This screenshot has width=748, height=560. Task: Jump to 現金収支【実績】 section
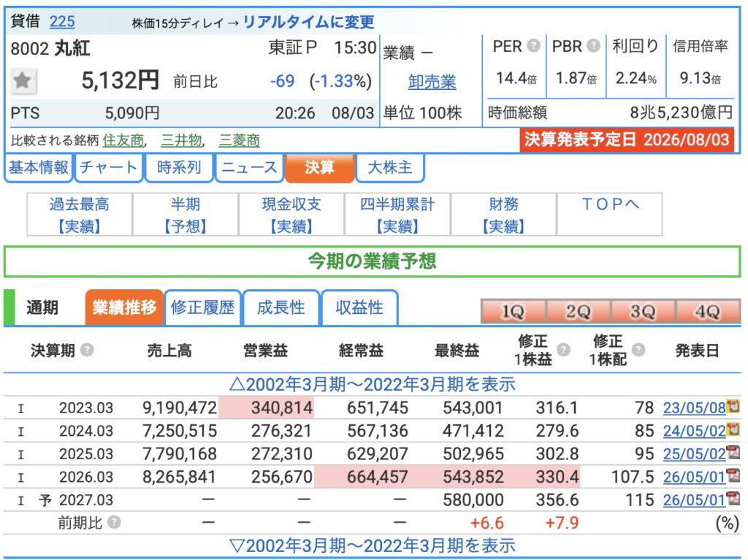pyautogui.click(x=291, y=215)
